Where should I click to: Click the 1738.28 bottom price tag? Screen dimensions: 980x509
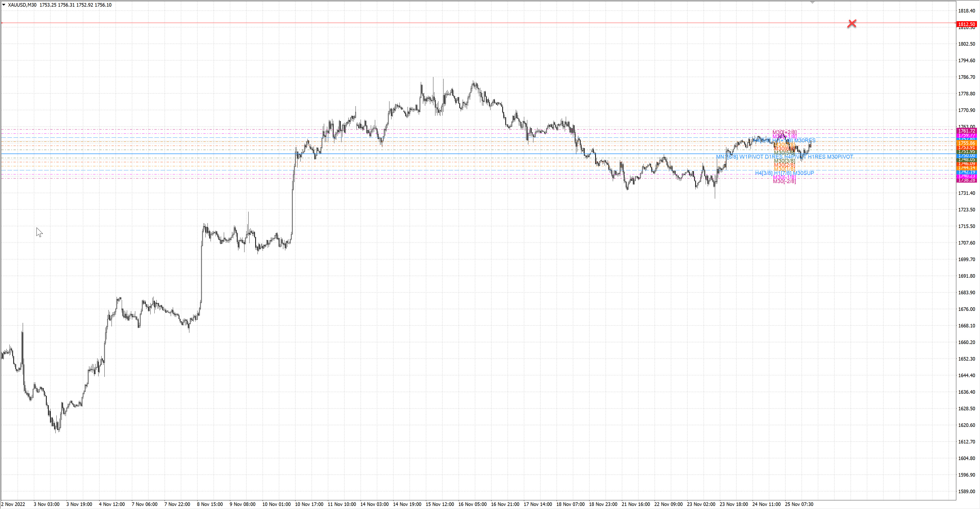coord(966,180)
